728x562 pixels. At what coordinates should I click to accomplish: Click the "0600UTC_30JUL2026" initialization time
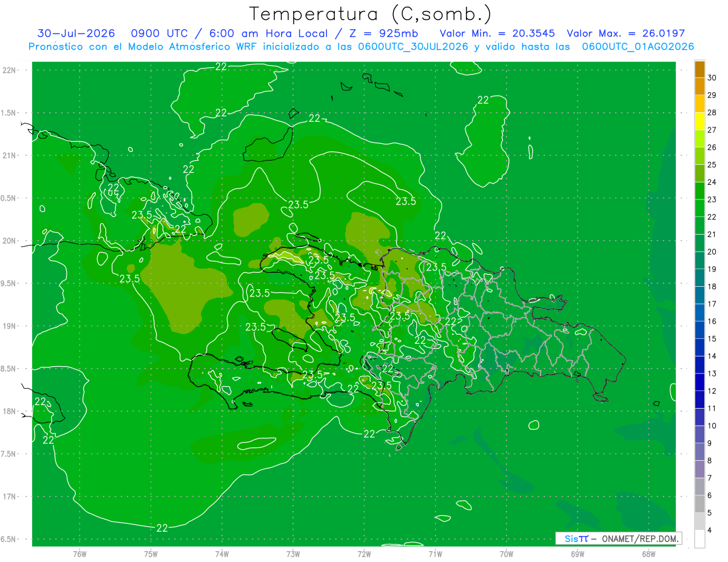point(413,47)
